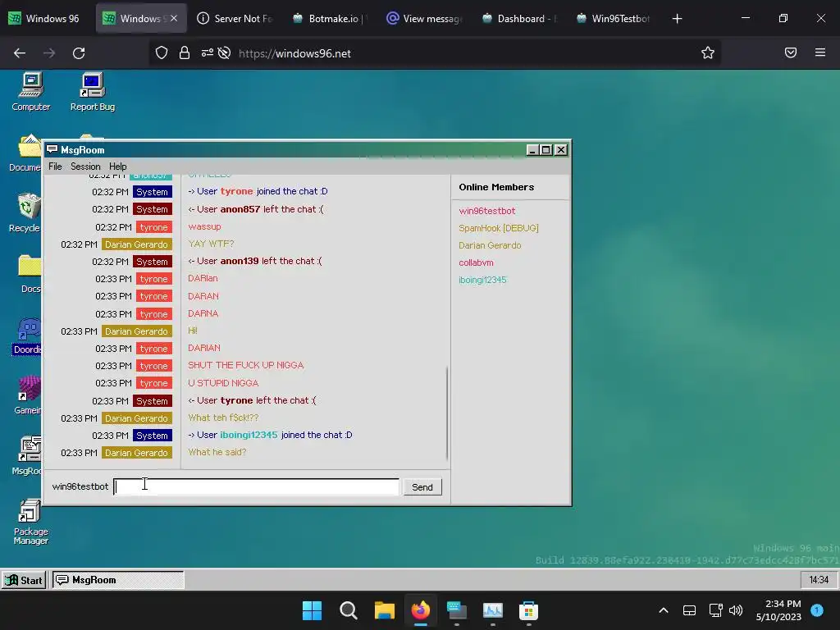This screenshot has height=630, width=840.
Task: Switch to the Botmake.io tab
Action: tap(330, 19)
